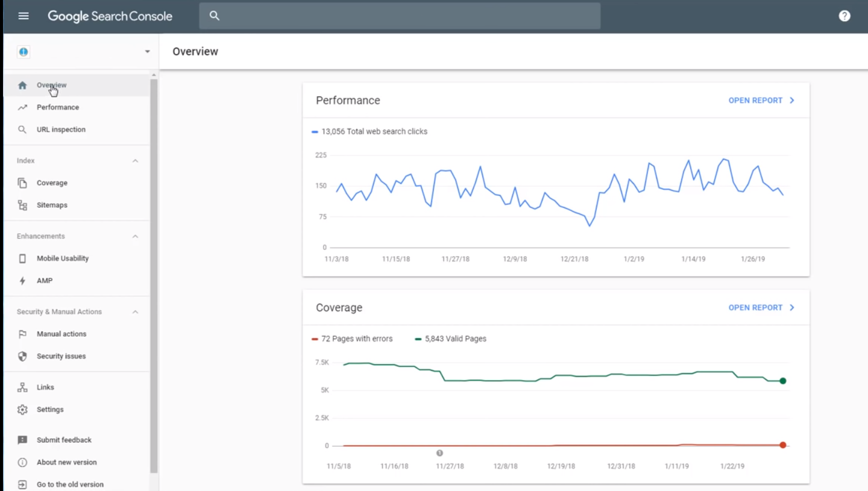
Task: Click the red errors endpoint dot
Action: 783,445
